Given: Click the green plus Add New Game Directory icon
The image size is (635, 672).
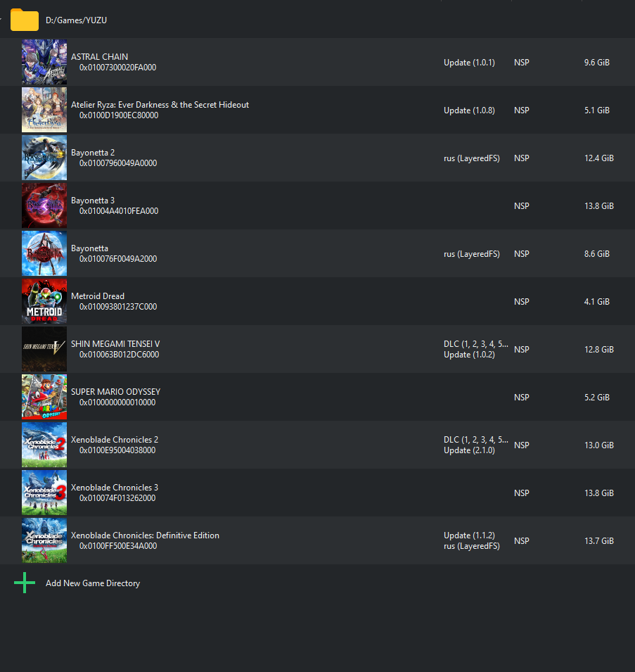Looking at the screenshot, I should click(25, 583).
